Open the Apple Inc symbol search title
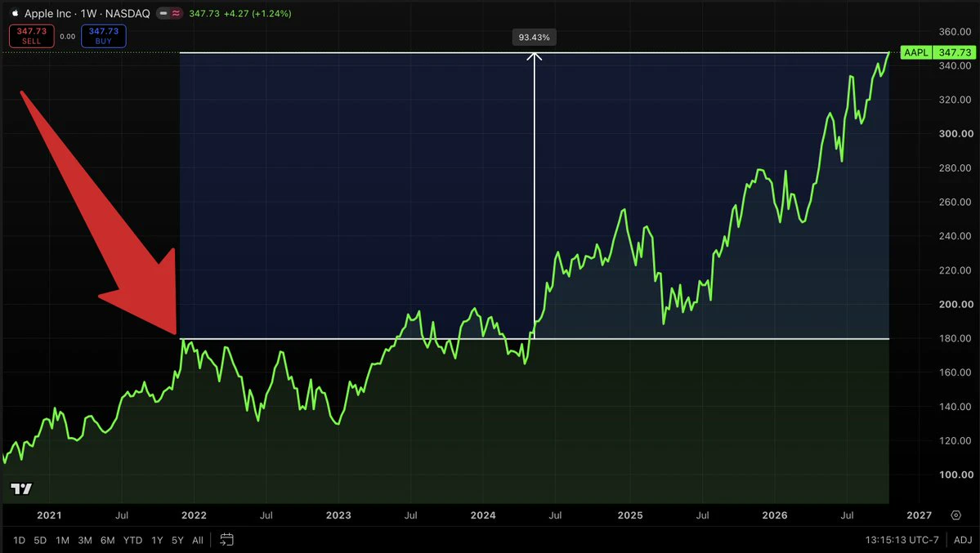 (x=87, y=13)
